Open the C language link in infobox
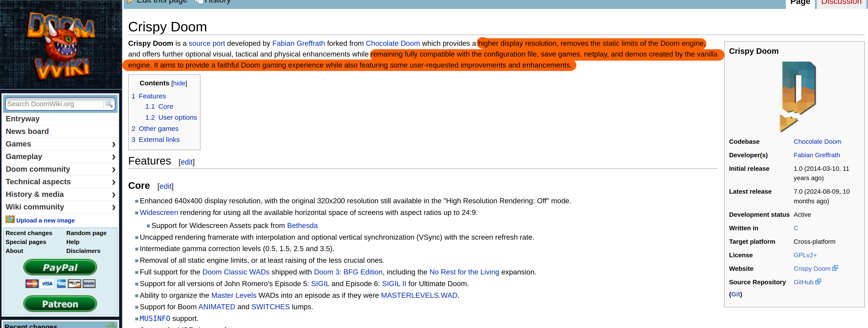868x328 pixels. (795, 228)
